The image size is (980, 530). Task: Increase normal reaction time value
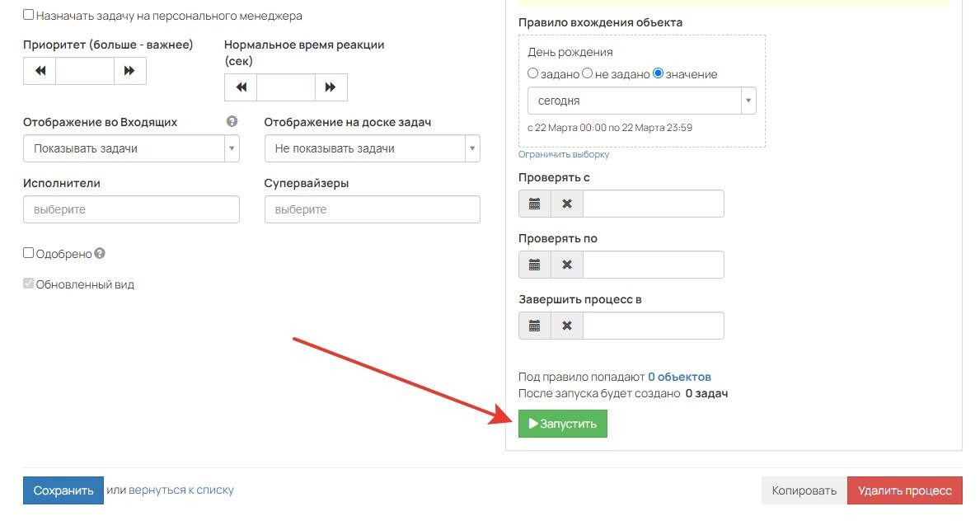pyautogui.click(x=331, y=87)
